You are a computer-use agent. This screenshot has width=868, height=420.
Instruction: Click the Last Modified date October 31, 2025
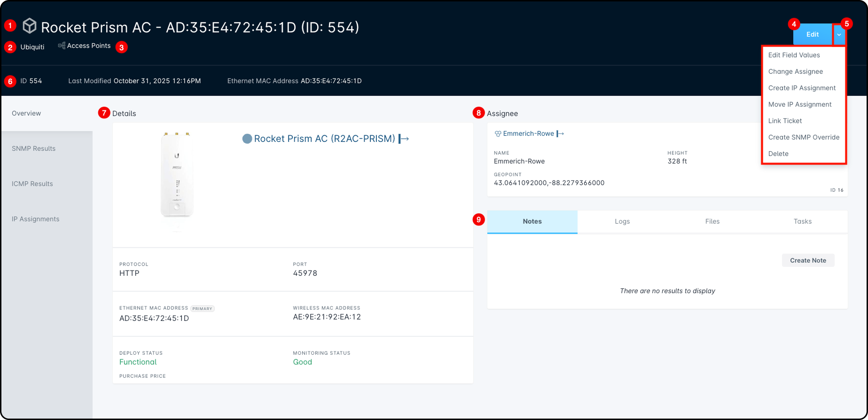point(157,81)
